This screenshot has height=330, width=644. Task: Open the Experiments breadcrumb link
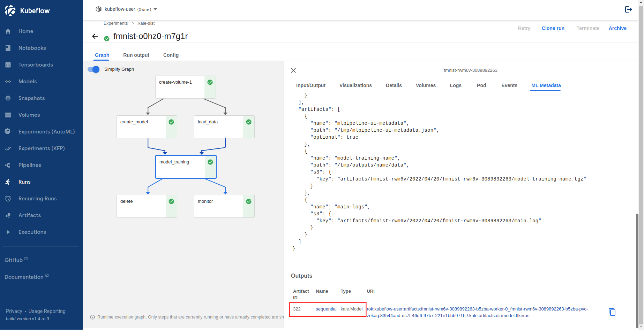115,23
